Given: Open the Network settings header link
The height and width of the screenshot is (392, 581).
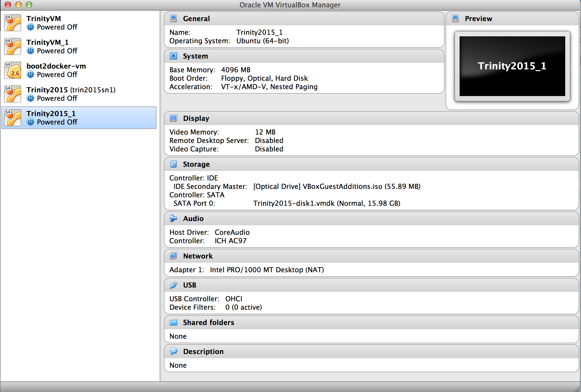Looking at the screenshot, I should (x=198, y=256).
